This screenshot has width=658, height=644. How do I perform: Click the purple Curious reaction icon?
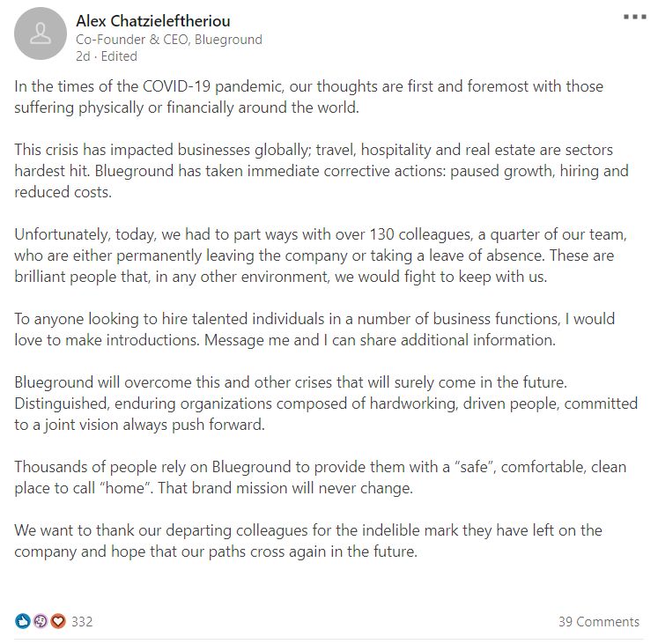(x=41, y=621)
